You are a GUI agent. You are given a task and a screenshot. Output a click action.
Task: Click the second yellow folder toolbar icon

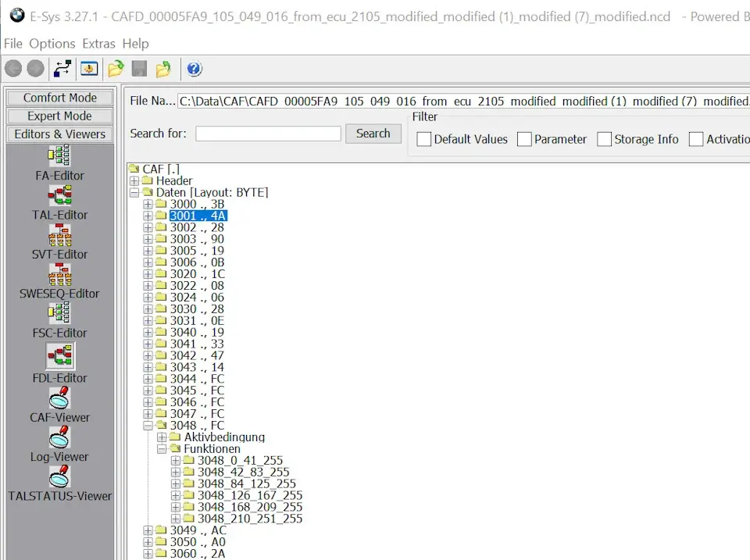point(163,69)
